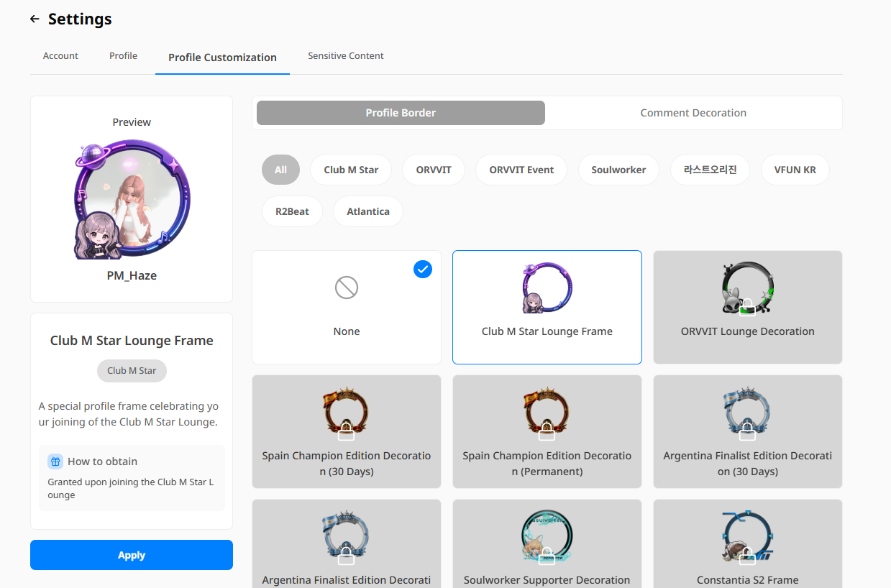
Task: Filter borders by 라스트오리진
Action: [x=710, y=170]
